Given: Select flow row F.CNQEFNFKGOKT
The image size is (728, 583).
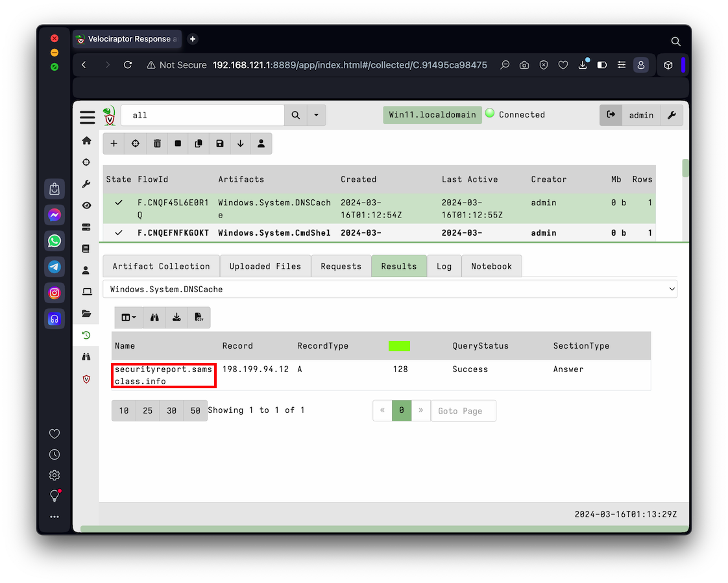Looking at the screenshot, I should click(380, 232).
